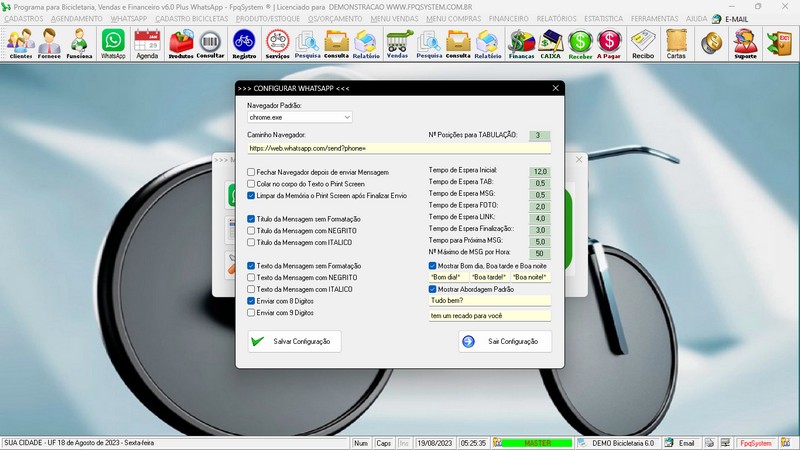Screen dimensions: 800x450
Task: Check Título da Mensagem com NEGRITO
Action: 252,230
